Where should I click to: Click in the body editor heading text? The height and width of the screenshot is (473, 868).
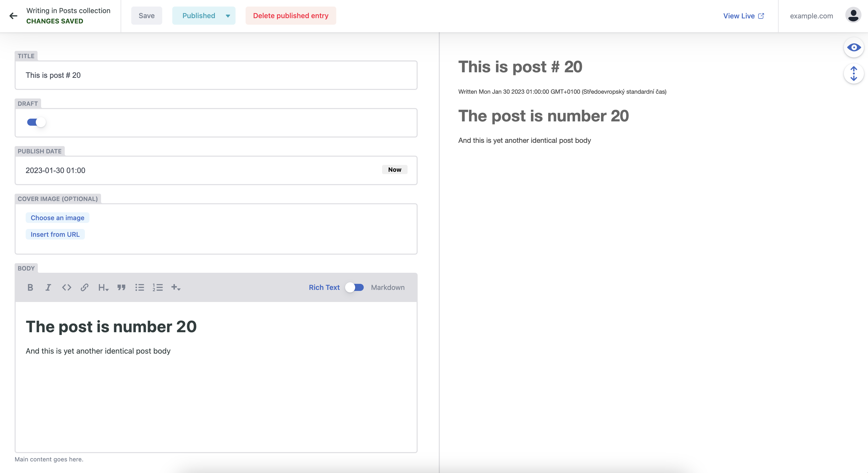[x=111, y=326]
